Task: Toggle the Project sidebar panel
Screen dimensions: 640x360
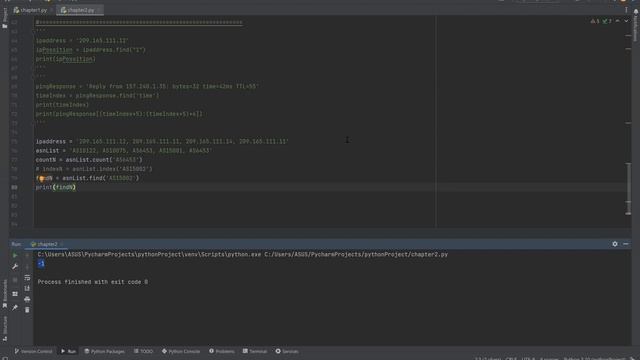Action: click(x=4, y=18)
